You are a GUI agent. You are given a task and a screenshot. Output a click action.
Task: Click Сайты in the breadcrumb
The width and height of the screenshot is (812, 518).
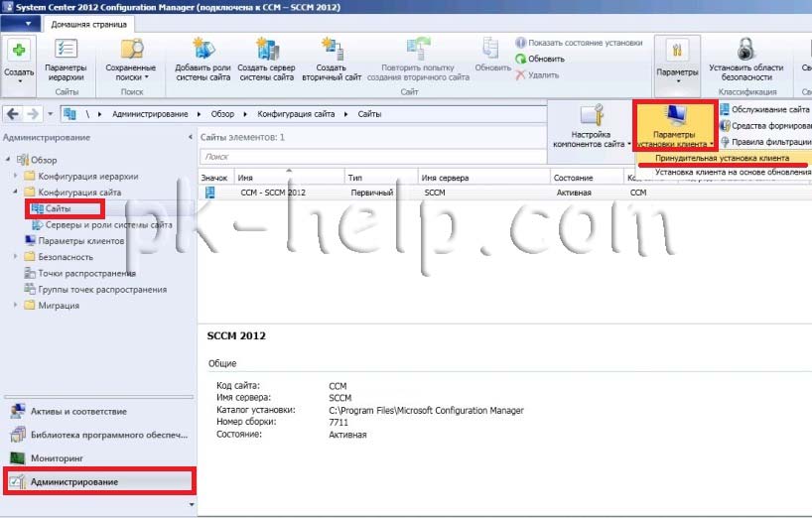click(x=369, y=114)
